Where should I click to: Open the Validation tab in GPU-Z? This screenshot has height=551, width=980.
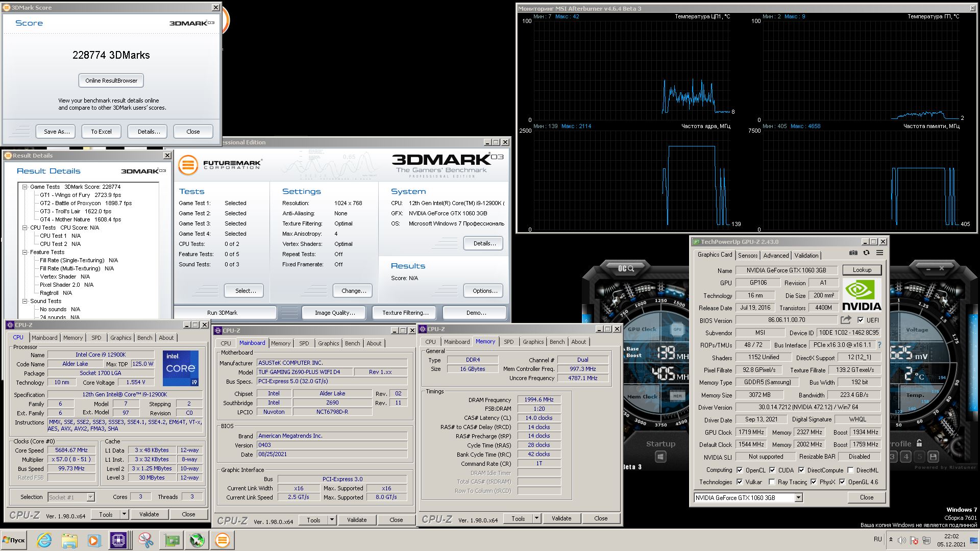(x=806, y=255)
